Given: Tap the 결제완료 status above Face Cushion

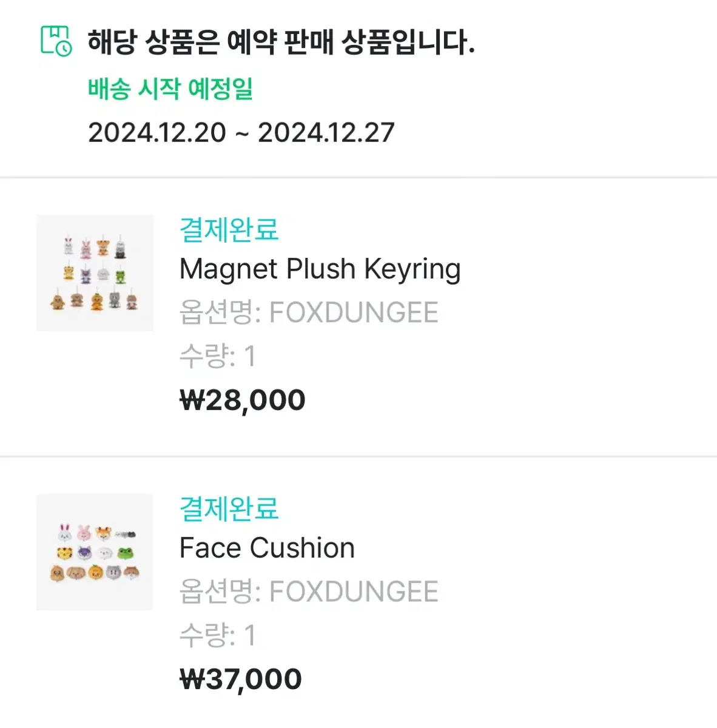Looking at the screenshot, I should click(229, 508).
